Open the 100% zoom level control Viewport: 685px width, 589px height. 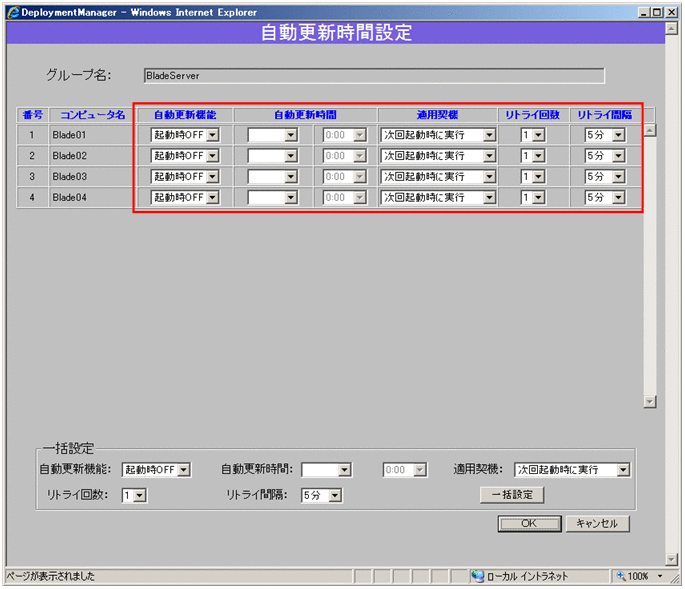[x=641, y=577]
